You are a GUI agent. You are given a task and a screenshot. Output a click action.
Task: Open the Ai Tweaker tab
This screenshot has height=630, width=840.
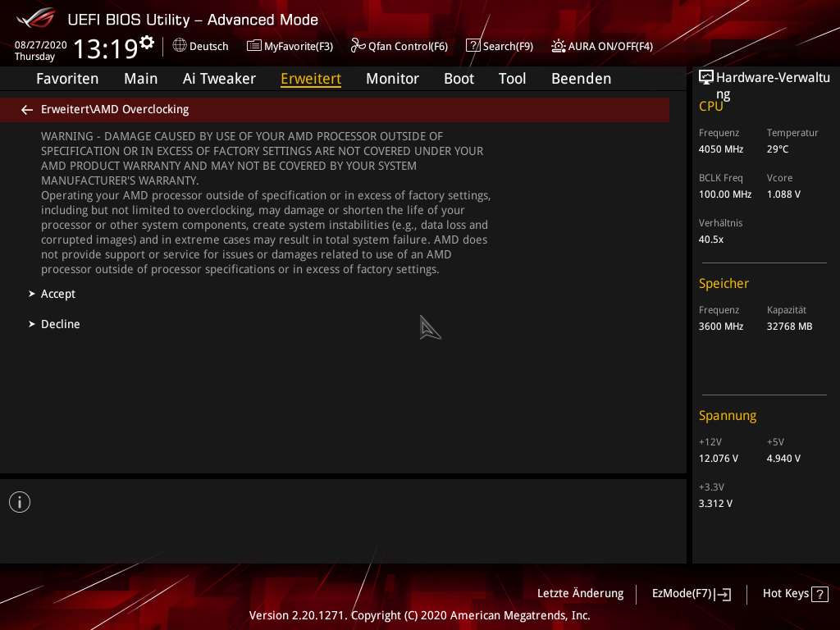[219, 79]
